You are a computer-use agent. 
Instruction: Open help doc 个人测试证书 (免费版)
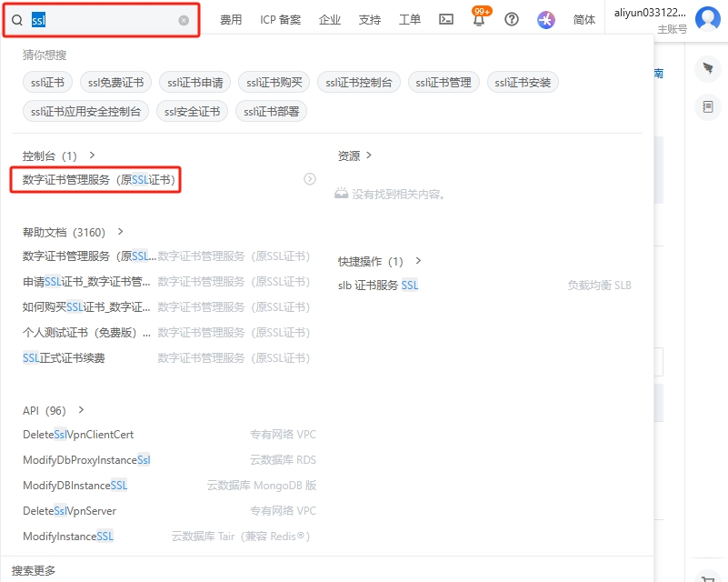[x=86, y=333]
